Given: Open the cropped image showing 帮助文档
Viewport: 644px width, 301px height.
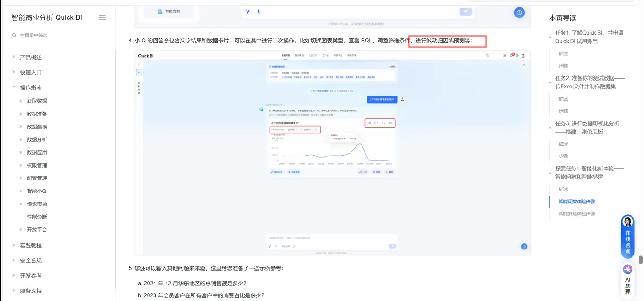Looking at the screenshot, I should click(x=333, y=16).
